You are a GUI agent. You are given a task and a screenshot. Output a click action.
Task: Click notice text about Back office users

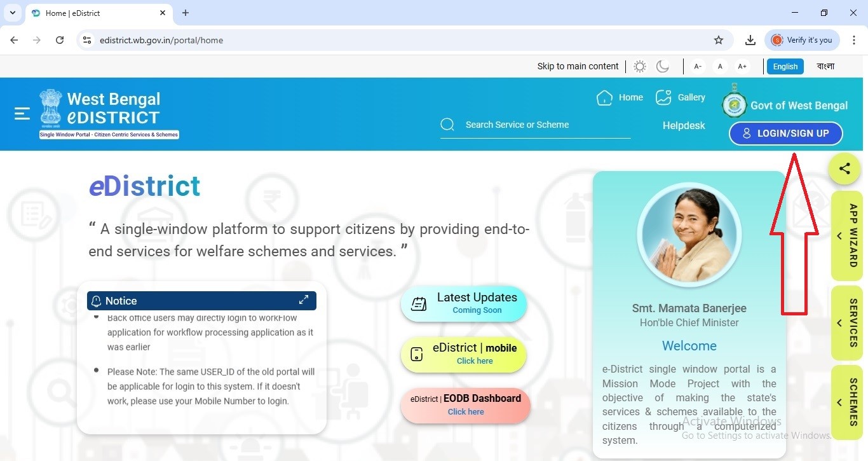point(211,333)
